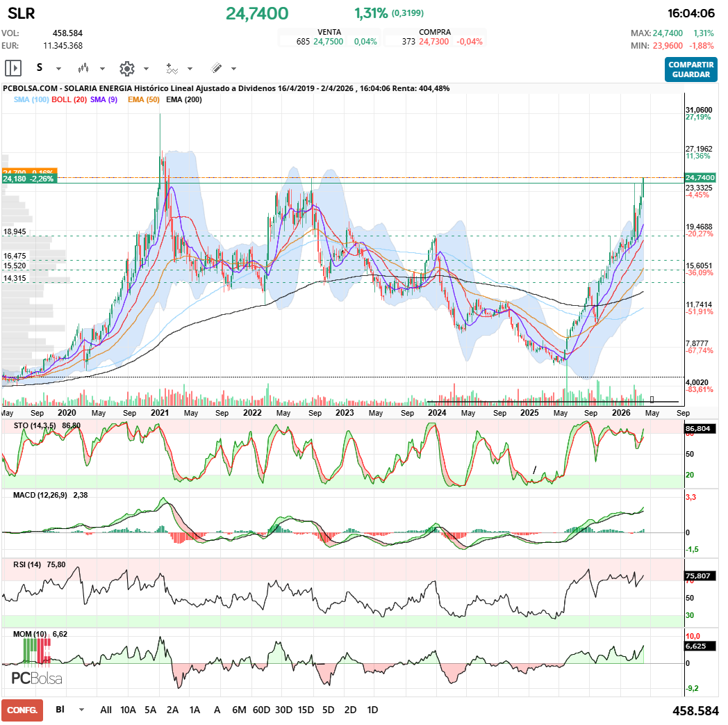Click the 15,520 support level label
The height and width of the screenshot is (725, 728).
(x=15, y=266)
